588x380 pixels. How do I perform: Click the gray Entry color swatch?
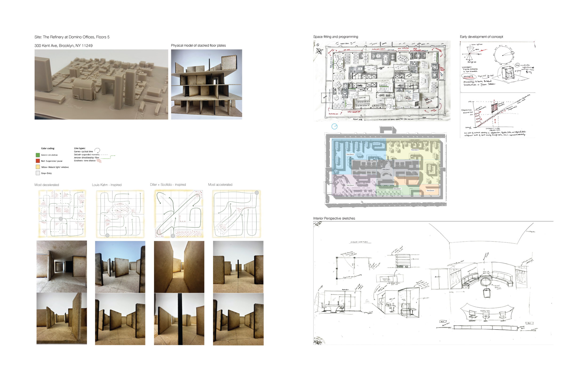click(38, 173)
